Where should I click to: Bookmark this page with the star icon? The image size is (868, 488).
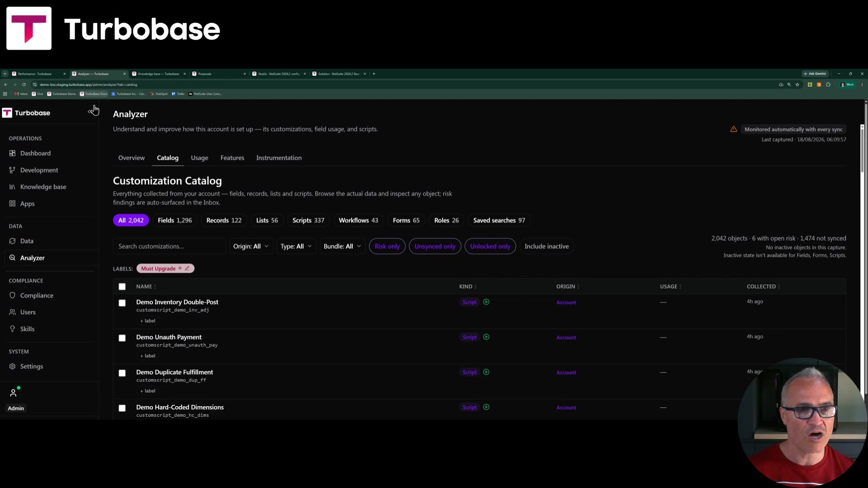[797, 84]
